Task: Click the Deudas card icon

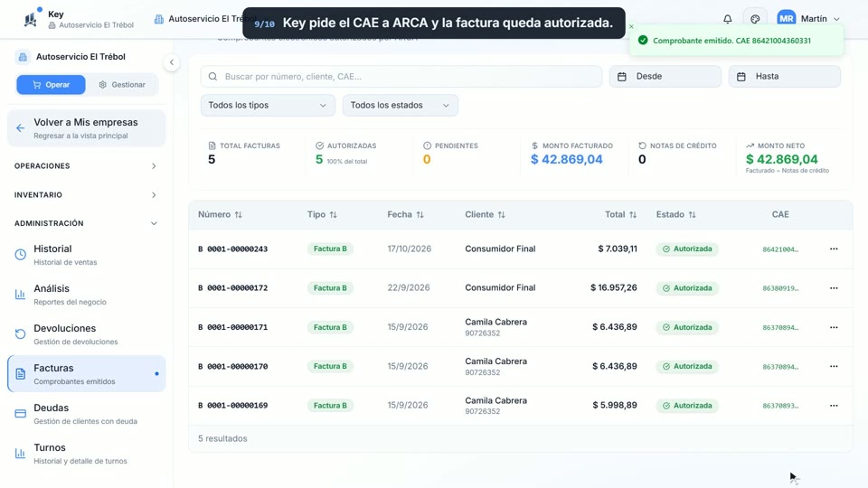Action: point(21,414)
